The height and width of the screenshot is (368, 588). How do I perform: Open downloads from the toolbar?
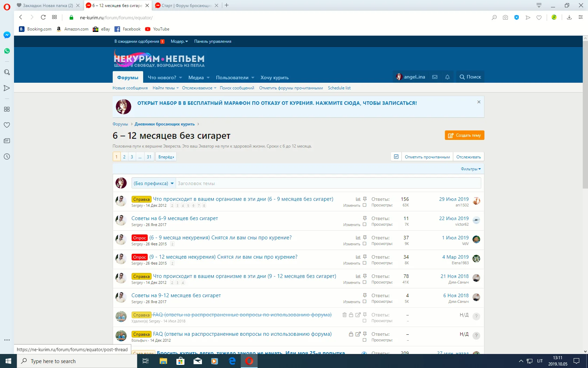[569, 18]
